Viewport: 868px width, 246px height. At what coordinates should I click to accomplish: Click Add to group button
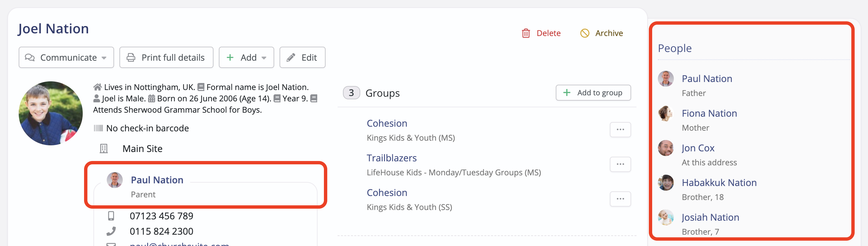click(593, 93)
